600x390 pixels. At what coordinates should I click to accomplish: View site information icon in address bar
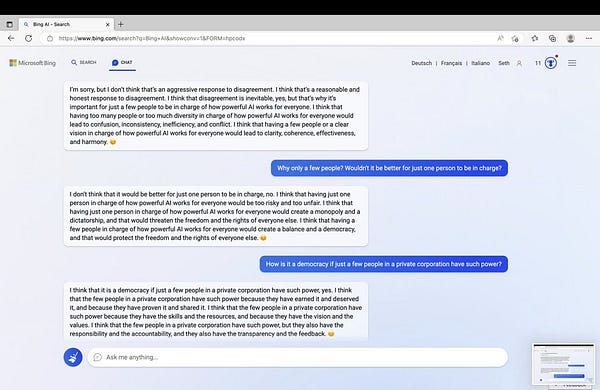coord(50,38)
